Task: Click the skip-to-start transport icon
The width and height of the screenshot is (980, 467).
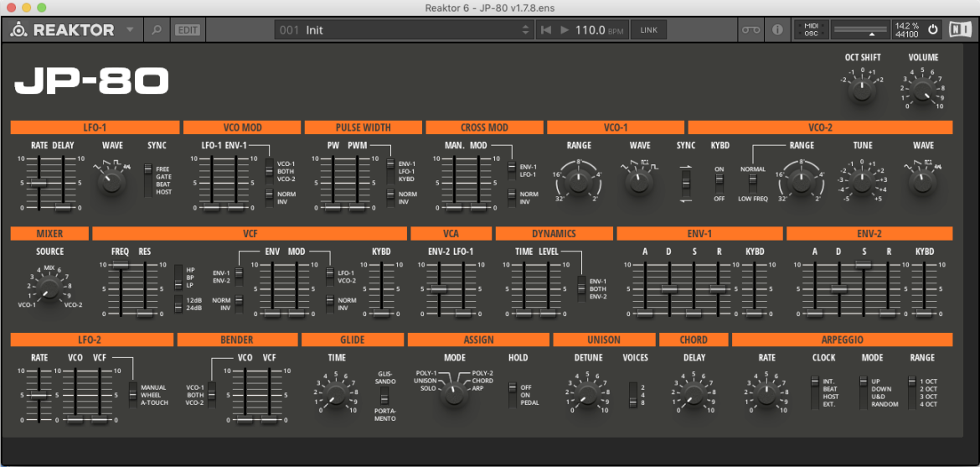Action: point(545,29)
